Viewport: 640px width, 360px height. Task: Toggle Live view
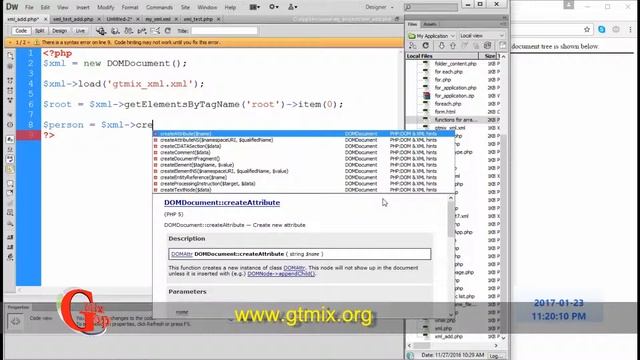tap(80, 31)
